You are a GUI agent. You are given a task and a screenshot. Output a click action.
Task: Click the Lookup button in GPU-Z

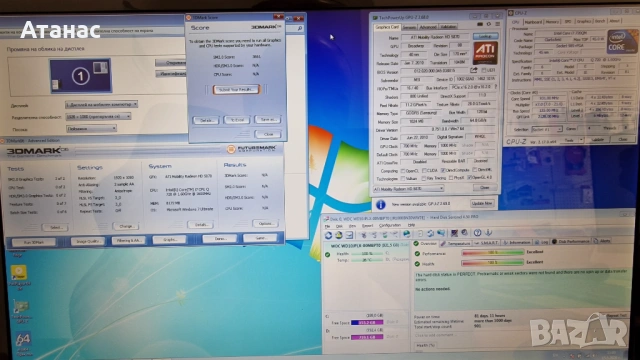click(x=485, y=37)
